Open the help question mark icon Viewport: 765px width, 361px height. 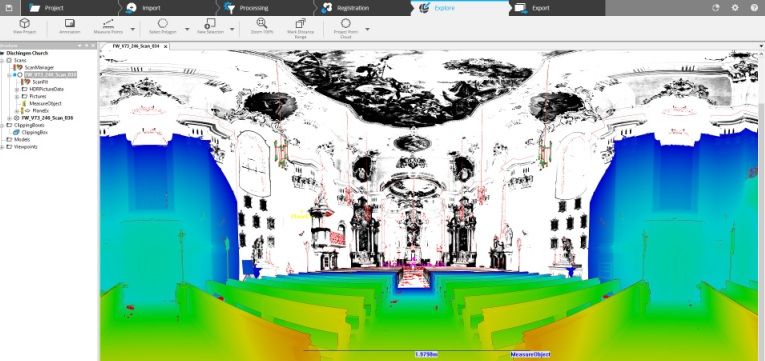pos(754,8)
